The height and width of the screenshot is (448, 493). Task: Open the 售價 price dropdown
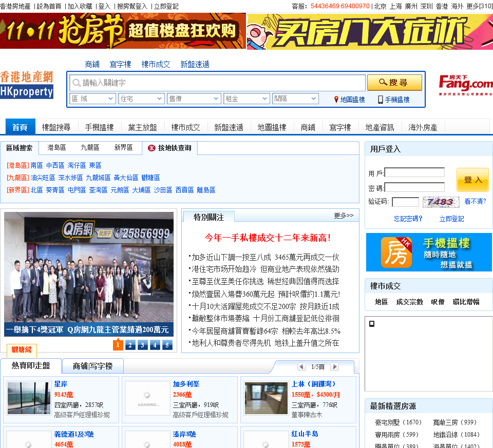194,99
